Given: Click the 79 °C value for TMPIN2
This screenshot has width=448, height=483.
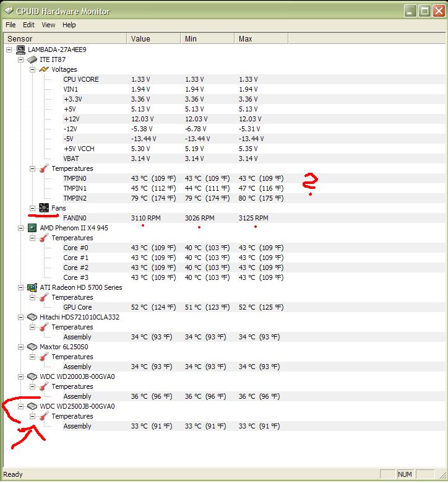Looking at the screenshot, I should [x=153, y=198].
